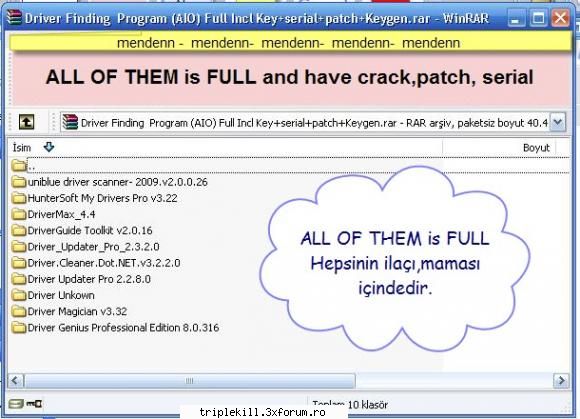Open the archive path dropdown arrow
This screenshot has width=580, height=419.
tap(557, 122)
